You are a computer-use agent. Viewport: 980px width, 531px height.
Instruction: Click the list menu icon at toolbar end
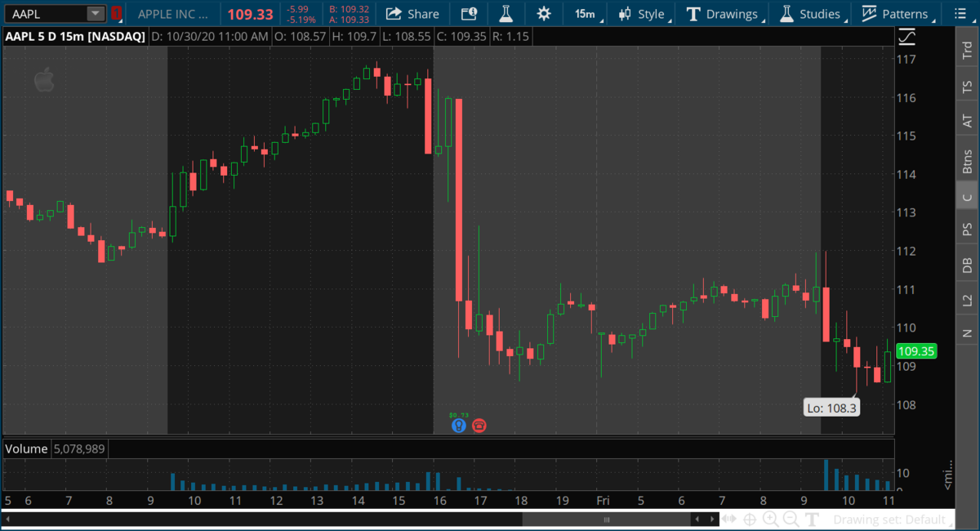[x=959, y=13]
